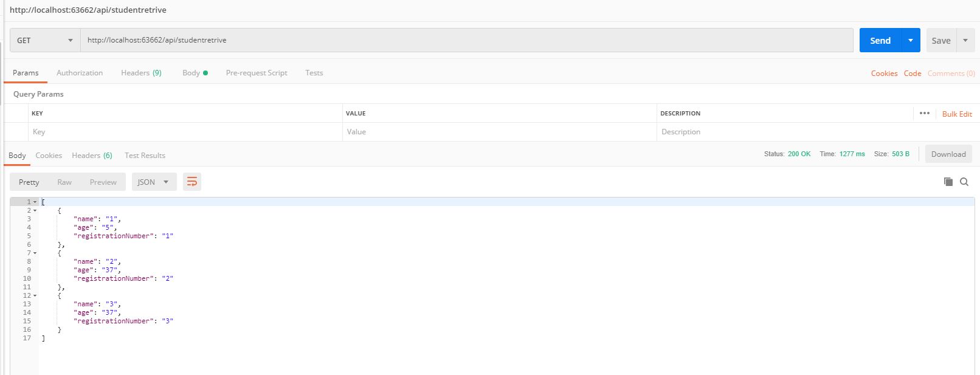This screenshot has width=980, height=375.
Task: Click the response time 1277 ms
Action: click(x=852, y=154)
